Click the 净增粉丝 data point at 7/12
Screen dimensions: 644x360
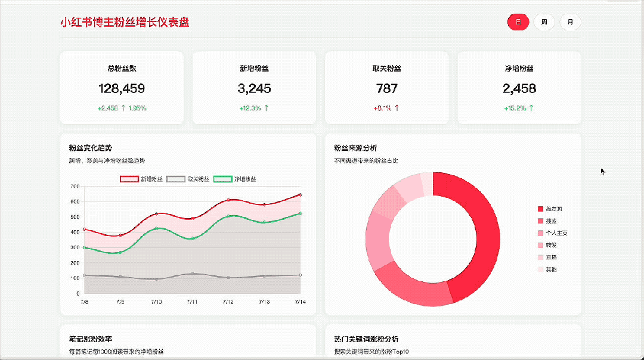(x=228, y=216)
